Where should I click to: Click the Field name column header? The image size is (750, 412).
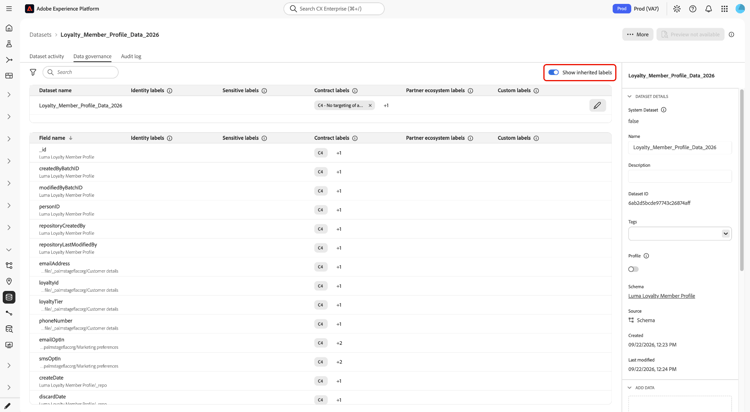pos(52,138)
